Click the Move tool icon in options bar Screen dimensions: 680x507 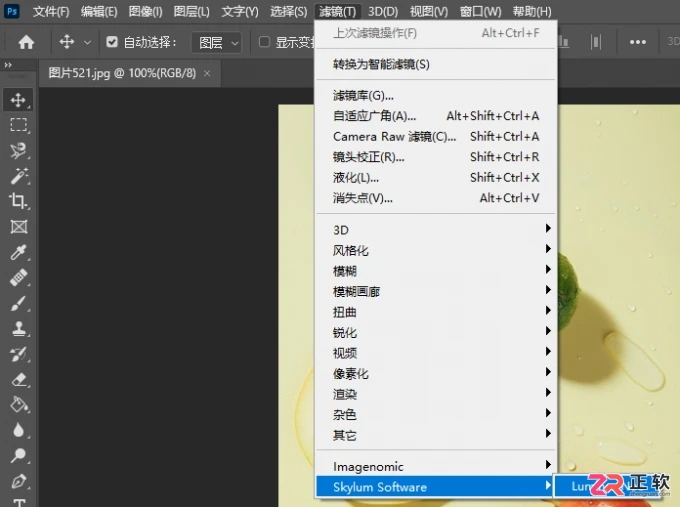[67, 42]
